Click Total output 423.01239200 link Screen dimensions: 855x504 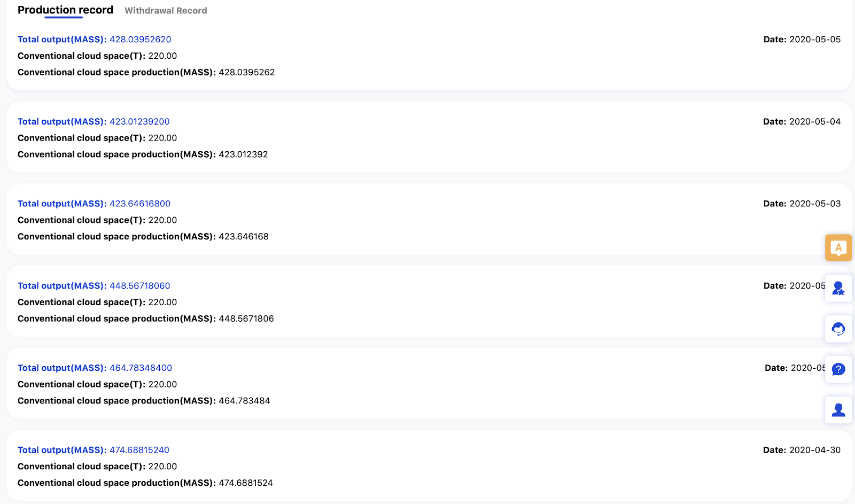tap(94, 122)
